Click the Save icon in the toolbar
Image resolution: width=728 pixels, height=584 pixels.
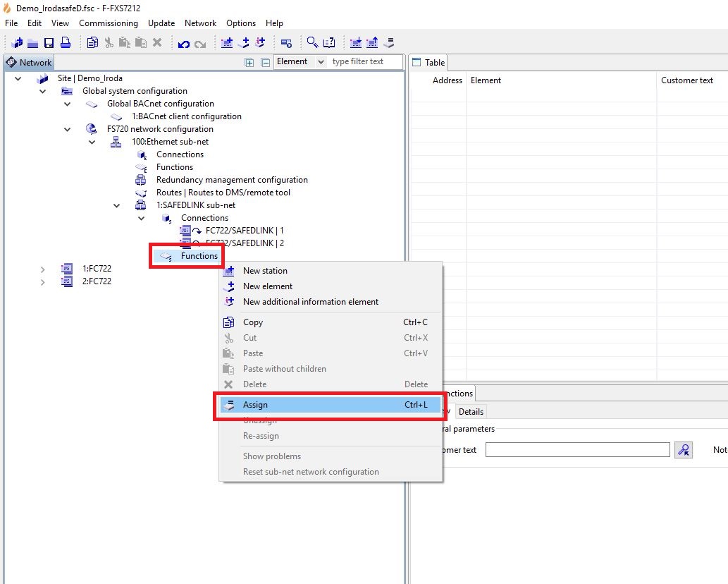click(x=49, y=43)
